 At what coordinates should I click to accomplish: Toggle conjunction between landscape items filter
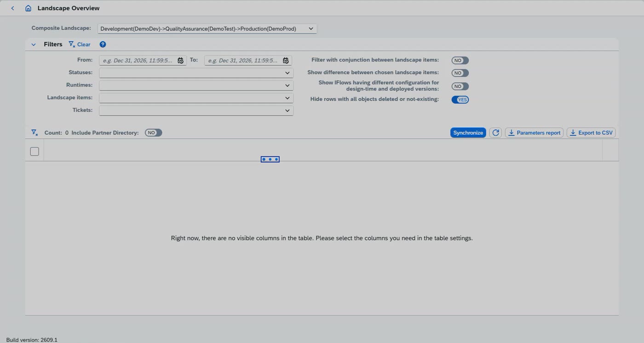tap(460, 61)
